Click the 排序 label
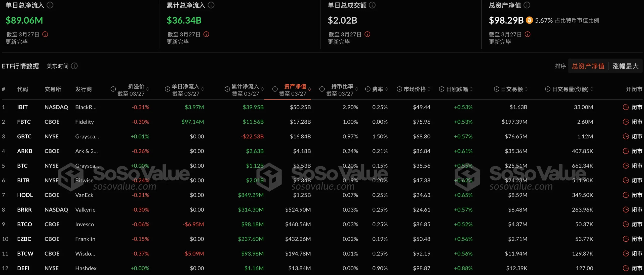Viewport: 644px width, 275px height. 560,66
